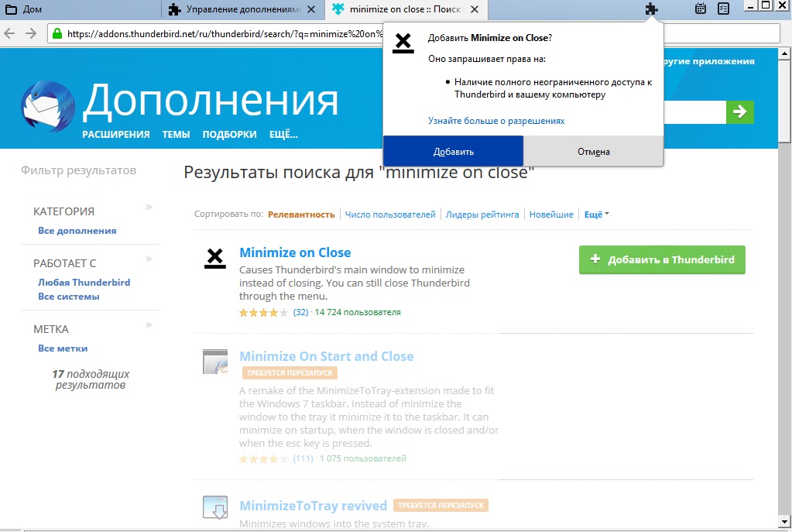
Task: Close the minimize on close search tab
Action: (475, 9)
